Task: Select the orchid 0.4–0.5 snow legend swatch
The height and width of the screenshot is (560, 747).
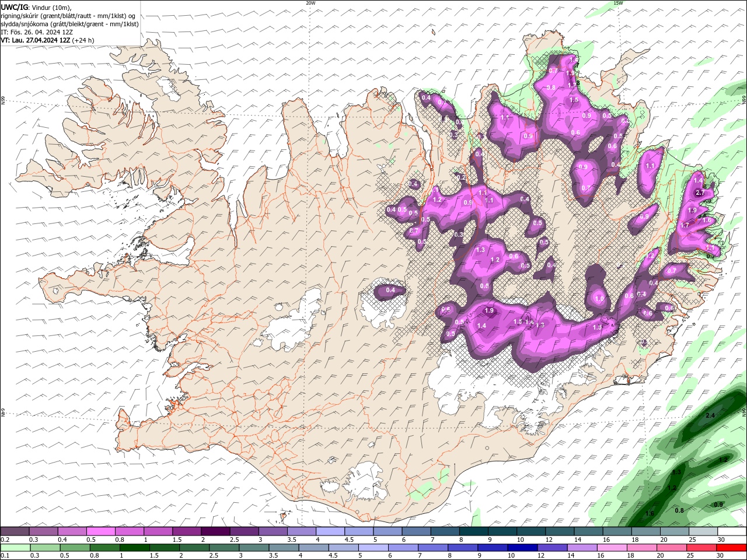Action: (72, 531)
